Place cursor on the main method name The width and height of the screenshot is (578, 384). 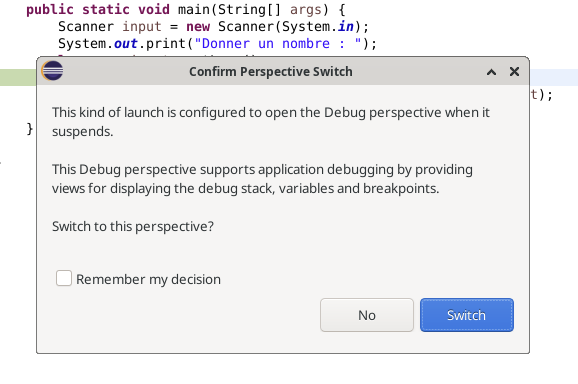point(194,9)
